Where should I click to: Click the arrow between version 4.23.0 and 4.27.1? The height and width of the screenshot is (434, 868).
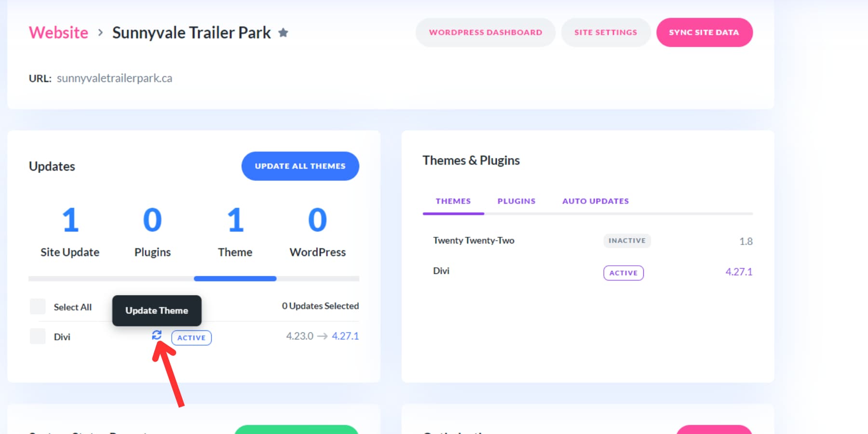322,336
